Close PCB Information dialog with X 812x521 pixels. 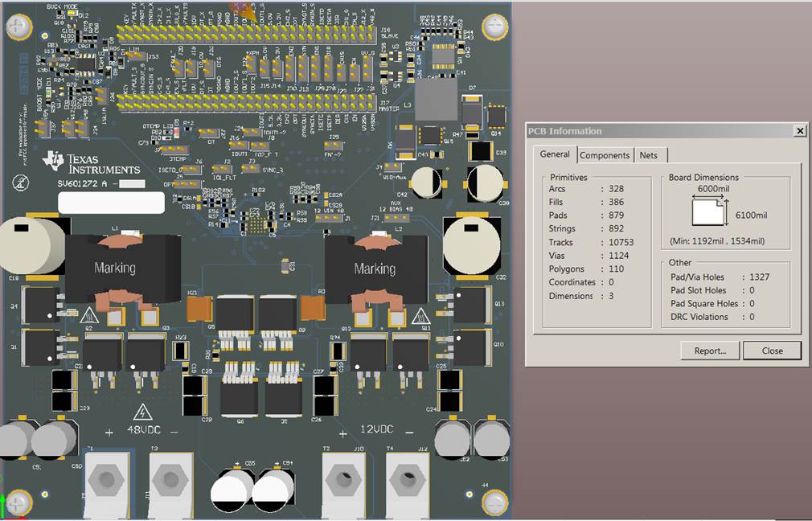tap(800, 131)
